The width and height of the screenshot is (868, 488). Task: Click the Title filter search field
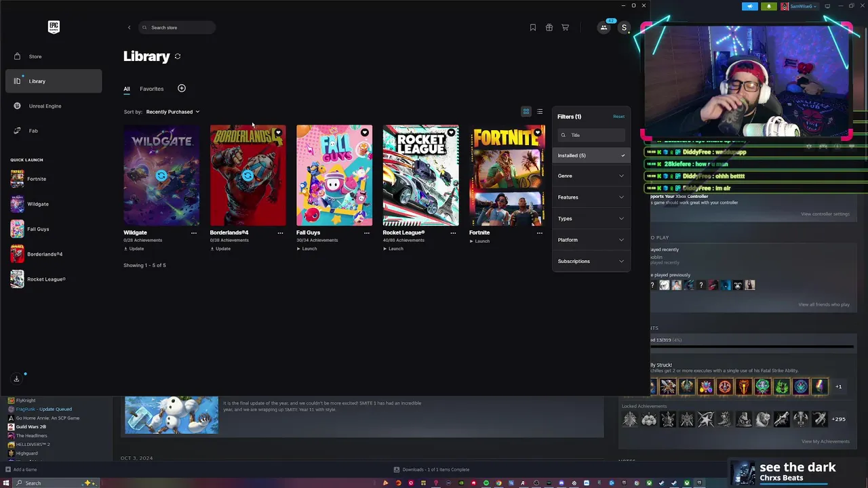[591, 135]
